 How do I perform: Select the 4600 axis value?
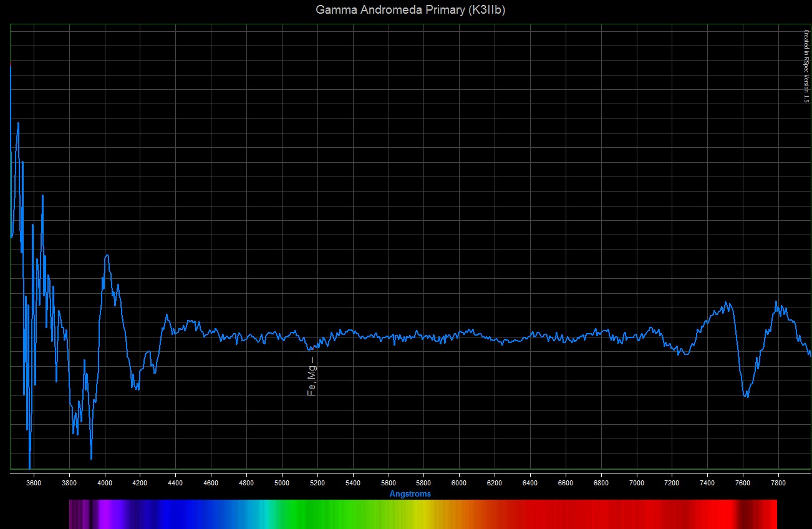(x=211, y=482)
